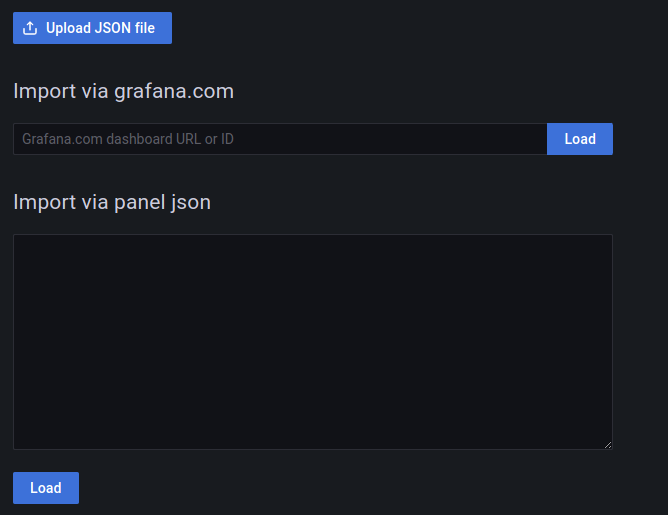668x515 pixels.
Task: Click the blue Load button at the right
Action: click(x=580, y=139)
